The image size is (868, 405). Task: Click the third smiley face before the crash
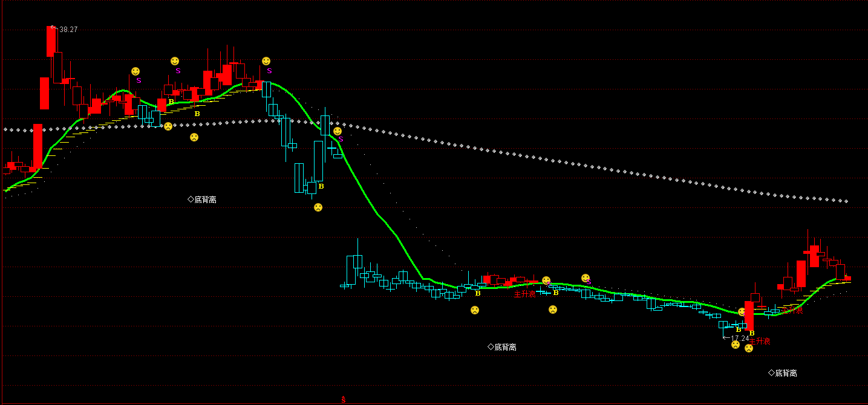click(x=266, y=61)
